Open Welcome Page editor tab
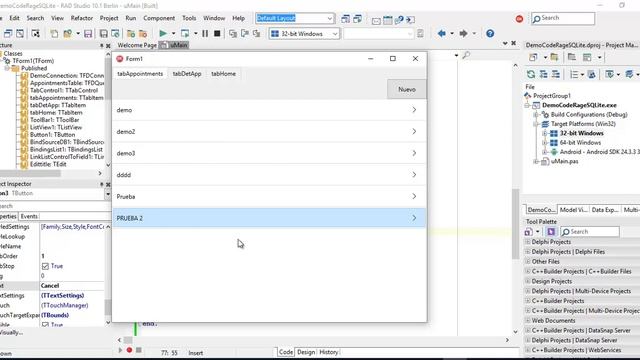 [x=137, y=45]
